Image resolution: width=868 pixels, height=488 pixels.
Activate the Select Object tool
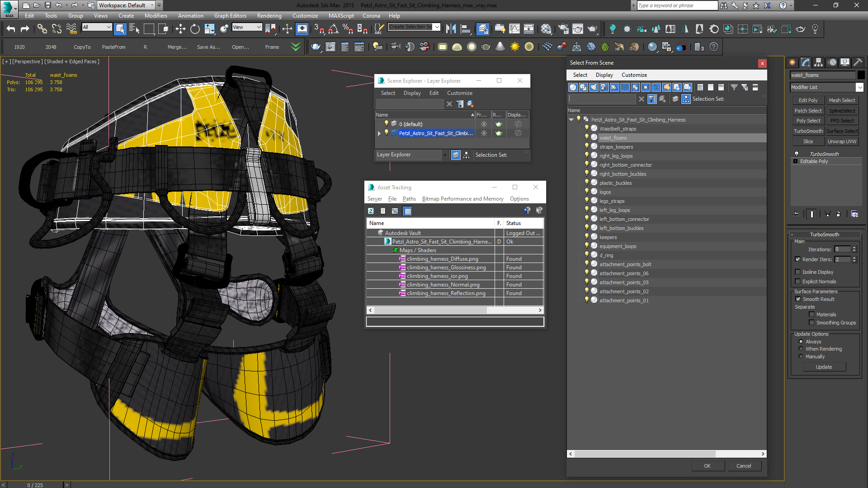coord(120,29)
